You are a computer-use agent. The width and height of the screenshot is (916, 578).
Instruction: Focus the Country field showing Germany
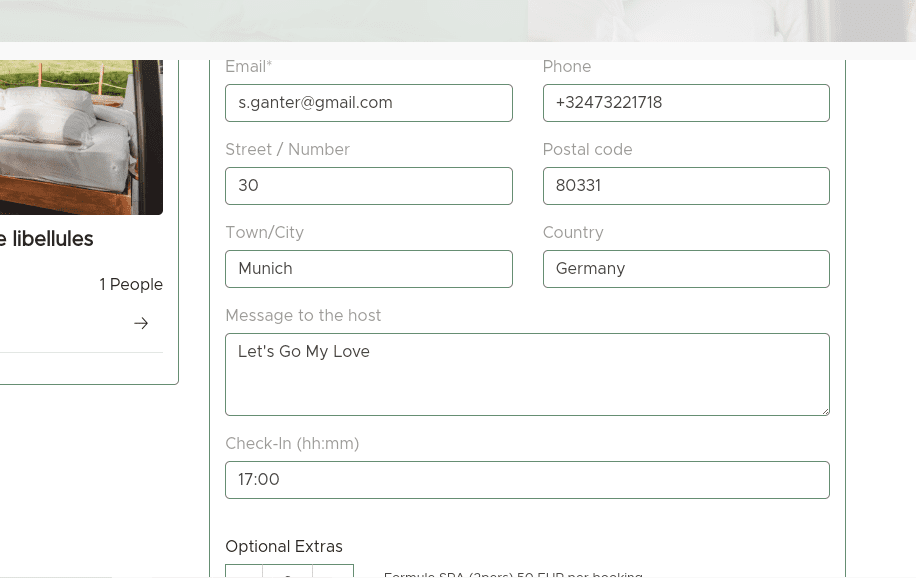(686, 269)
